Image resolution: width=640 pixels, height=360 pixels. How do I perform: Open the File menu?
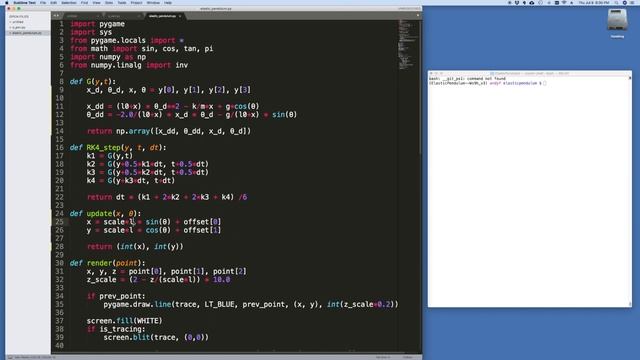tap(43, 2)
